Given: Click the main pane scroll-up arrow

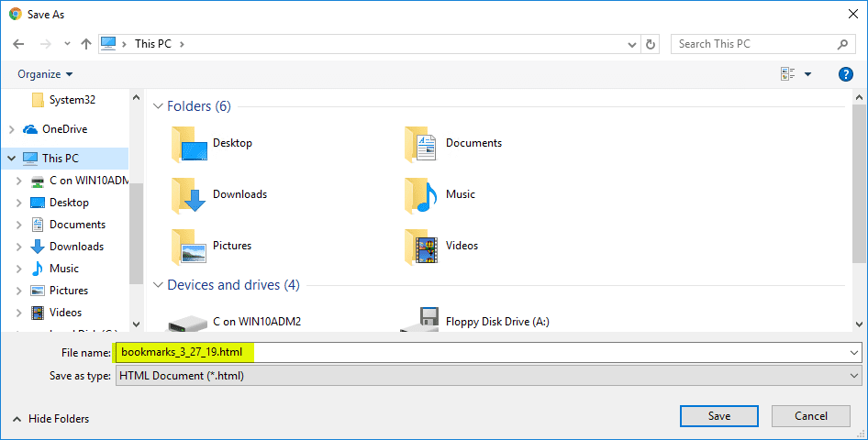Looking at the screenshot, I should point(859,97).
